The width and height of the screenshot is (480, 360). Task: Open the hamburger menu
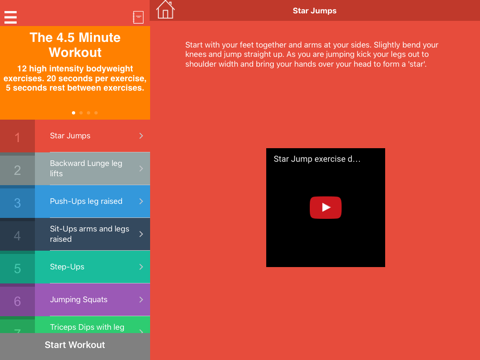point(10,17)
